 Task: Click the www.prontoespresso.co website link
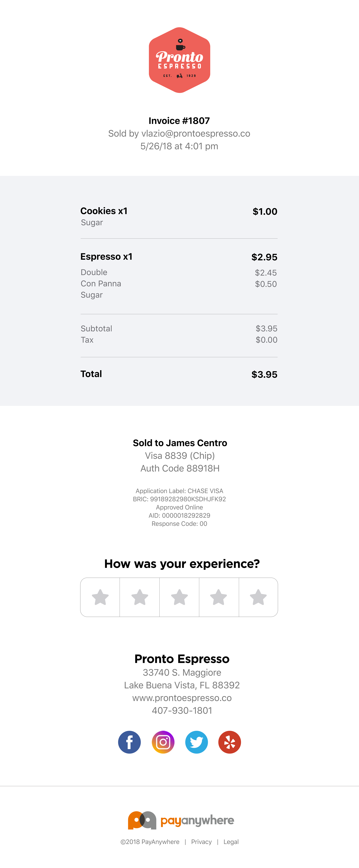click(x=182, y=698)
